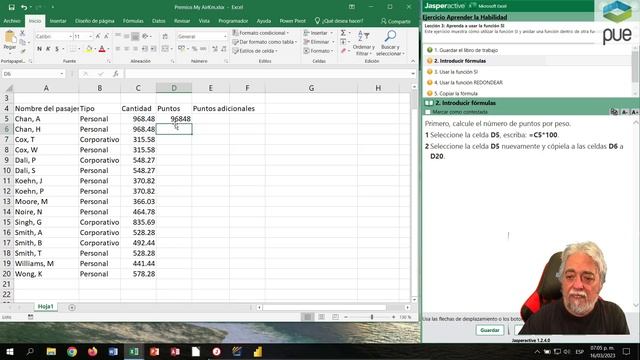This screenshot has height=360, width=640.
Task: Click the fill color bucket icon
Action: 89,49
